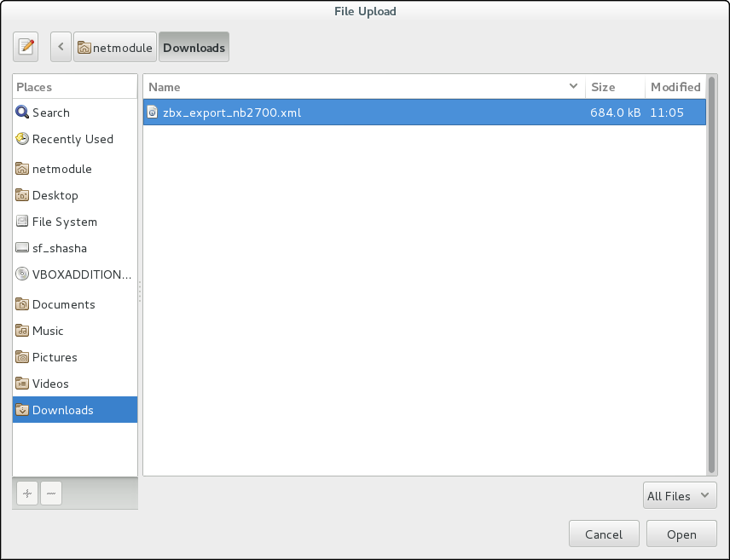Open VBOXADDITION disc in Places
This screenshot has height=560, width=730.
tap(75, 274)
